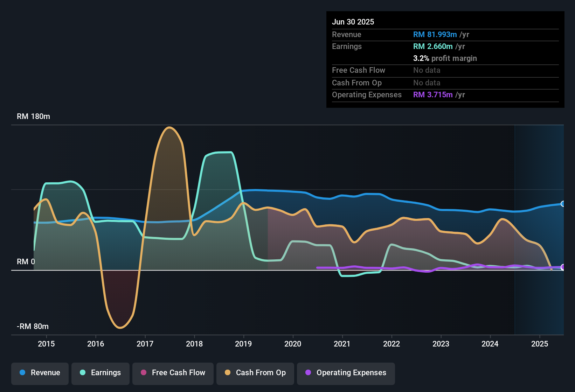Toggle the Revenue series visibility
575x392 pixels.
pos(40,373)
